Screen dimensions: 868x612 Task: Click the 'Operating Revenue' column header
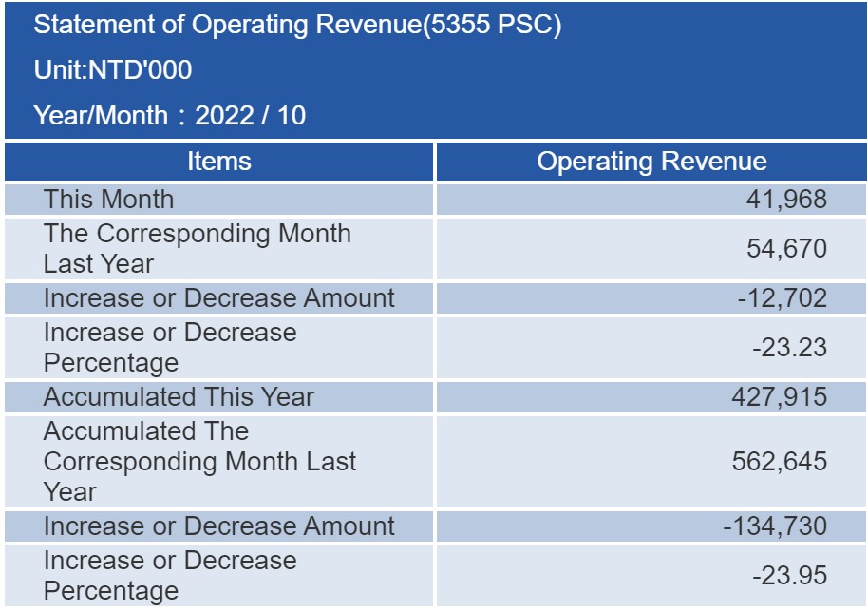pyautogui.click(x=651, y=162)
